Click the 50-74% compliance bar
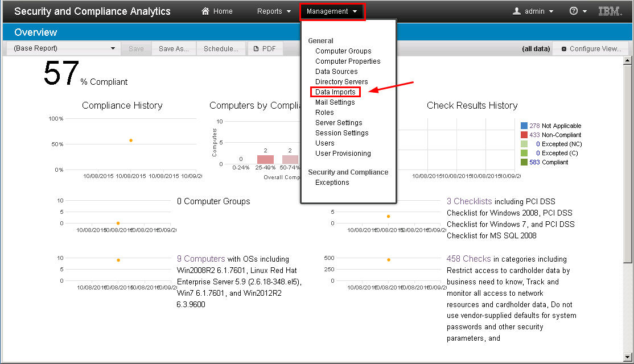The image size is (634, 364). (290, 160)
